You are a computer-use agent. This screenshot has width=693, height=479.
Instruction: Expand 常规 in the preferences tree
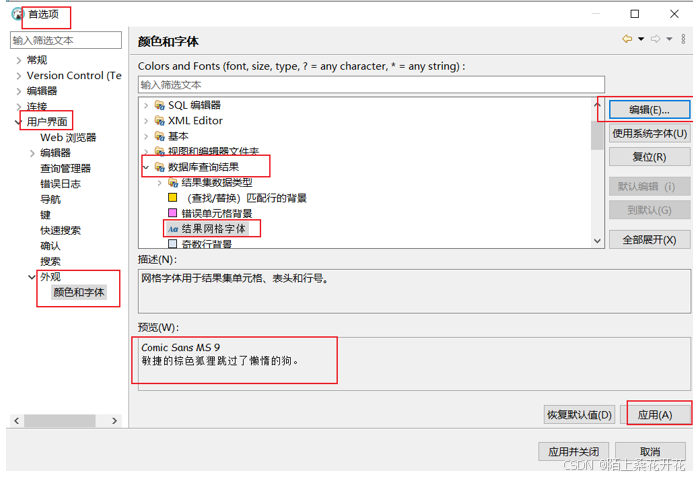point(19,60)
